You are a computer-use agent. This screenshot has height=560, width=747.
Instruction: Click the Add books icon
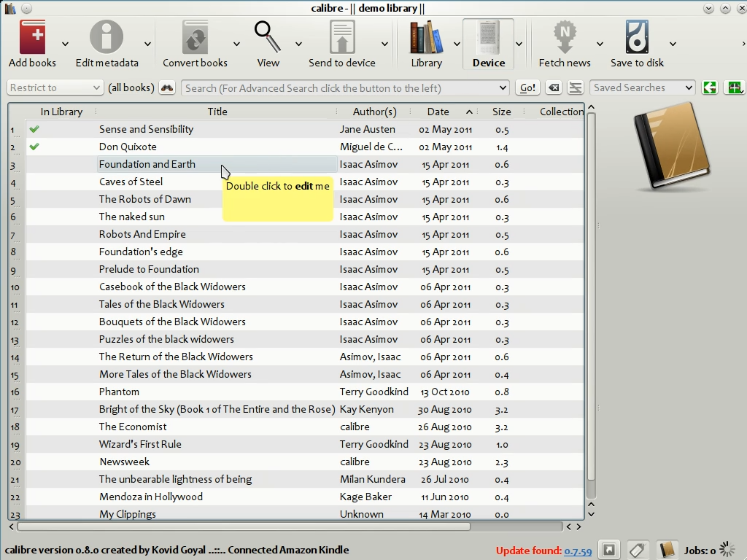(x=32, y=38)
